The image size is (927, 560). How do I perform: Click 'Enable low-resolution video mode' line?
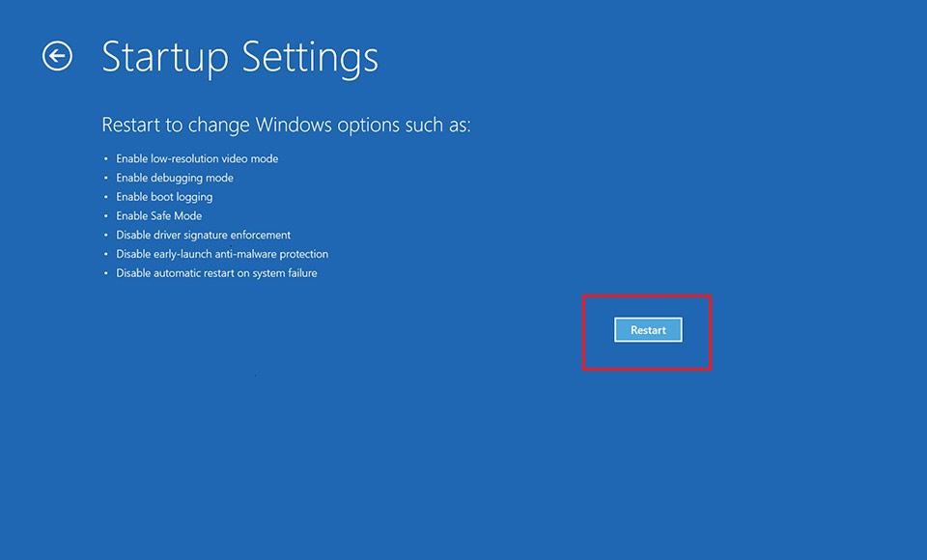tap(197, 158)
